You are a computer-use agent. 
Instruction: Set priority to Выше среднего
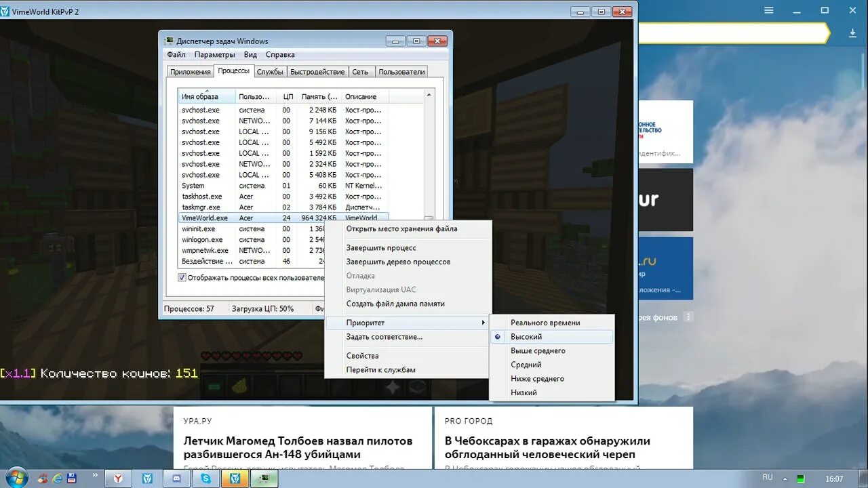552,351
